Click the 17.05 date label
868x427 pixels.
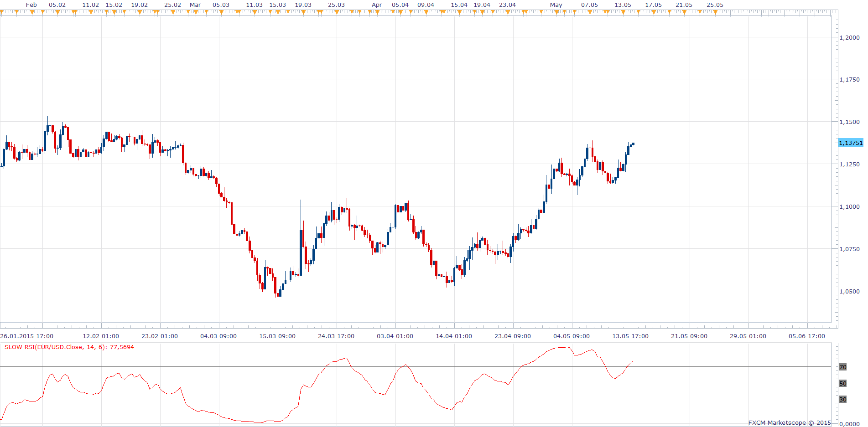[654, 5]
